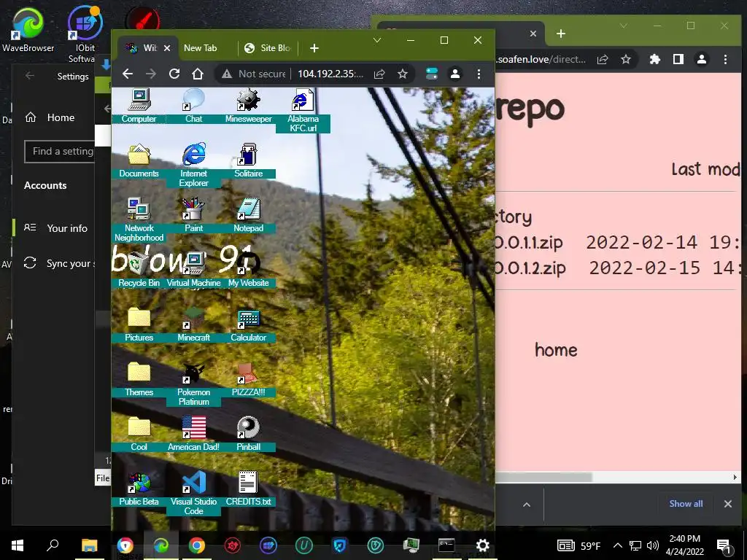Open the taskbar clock showing 2:40 PM

click(x=684, y=545)
